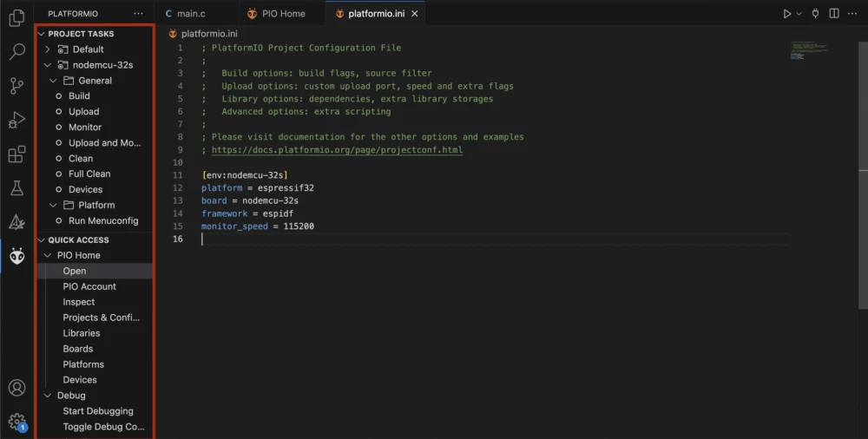868x439 pixels.
Task: Collapse the General tasks folder
Action: point(54,81)
